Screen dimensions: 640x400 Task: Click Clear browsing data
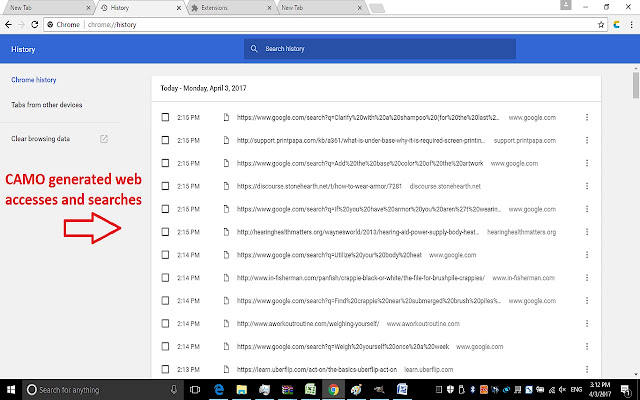click(40, 139)
